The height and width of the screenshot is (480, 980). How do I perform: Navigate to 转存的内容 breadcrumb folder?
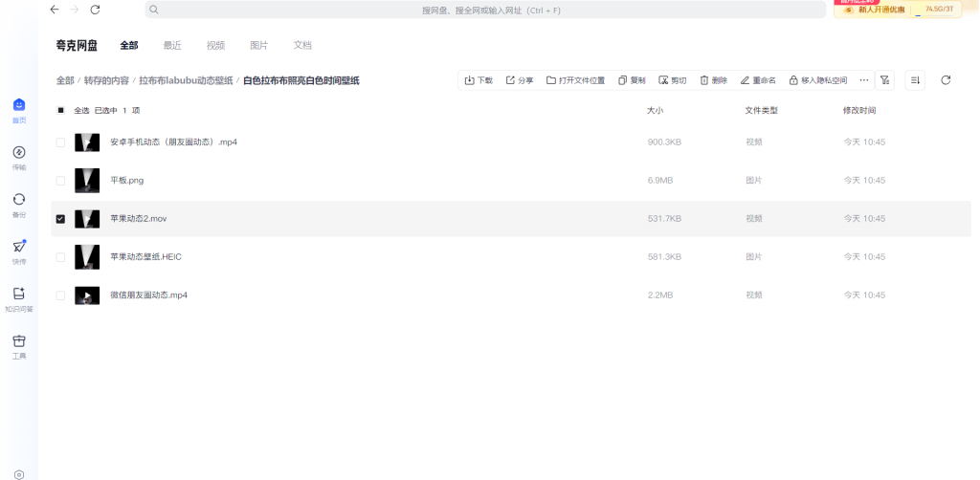(x=107, y=80)
